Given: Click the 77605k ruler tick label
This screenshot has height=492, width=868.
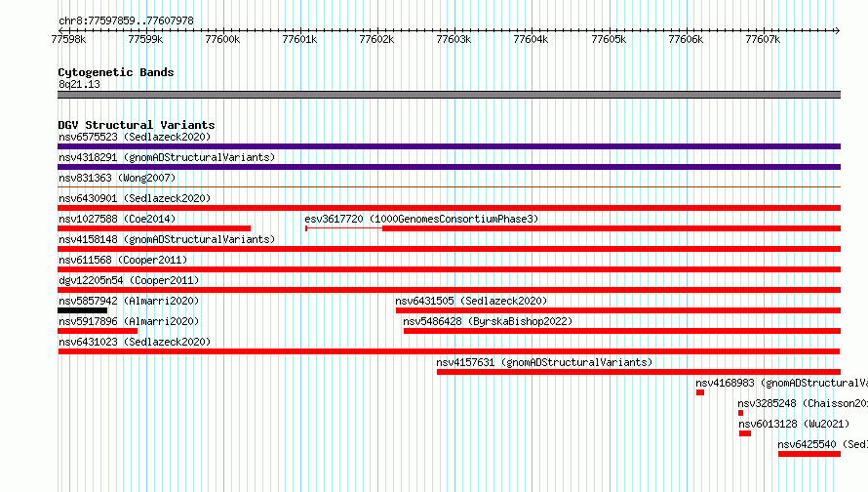Looking at the screenshot, I should [x=609, y=39].
